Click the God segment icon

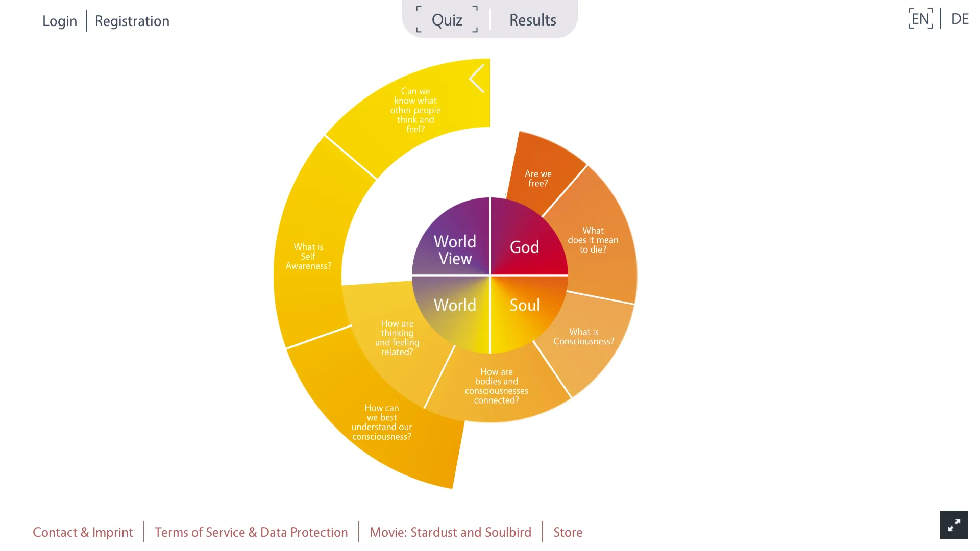525,246
